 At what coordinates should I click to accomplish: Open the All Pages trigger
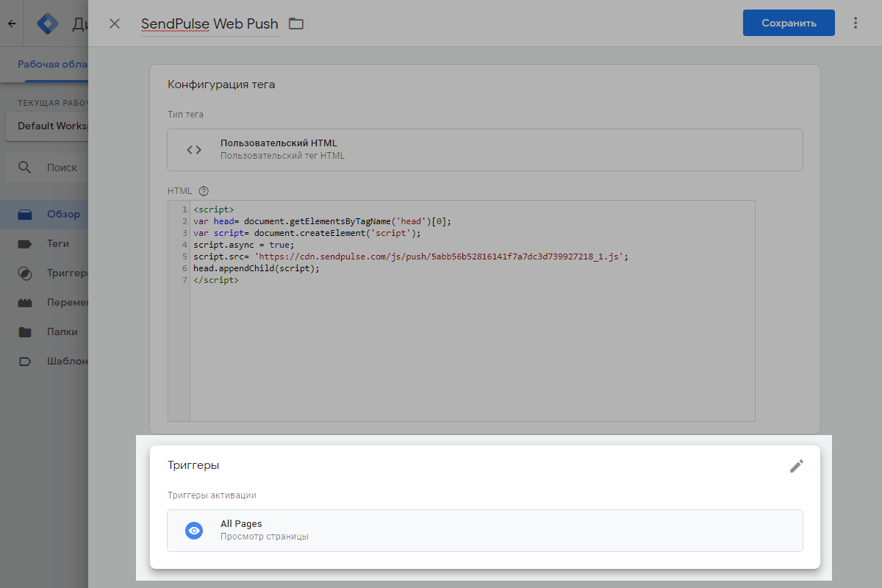point(484,531)
